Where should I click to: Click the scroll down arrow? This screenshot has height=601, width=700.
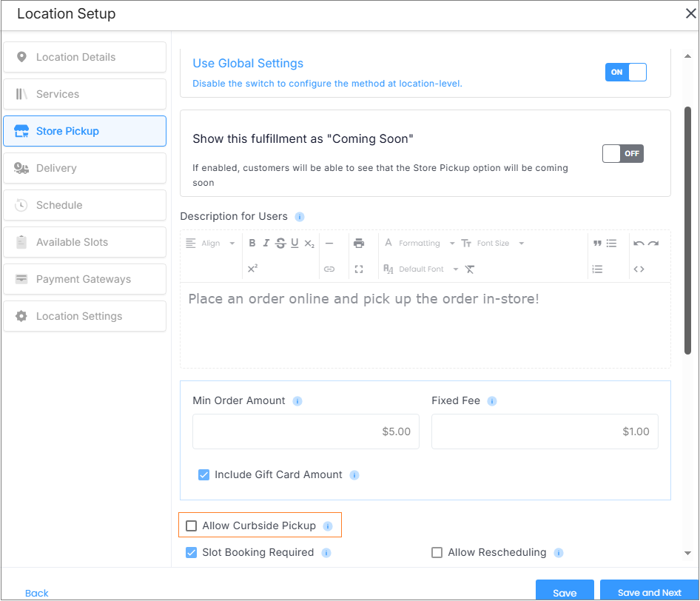tap(687, 553)
